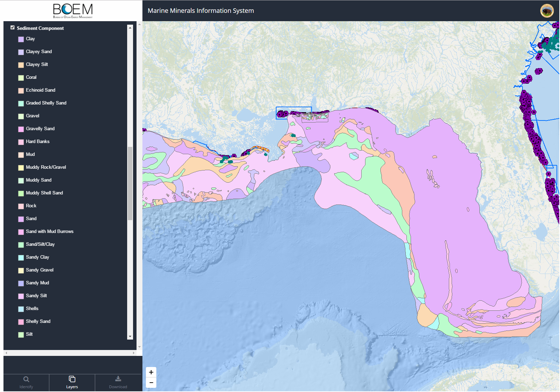Image resolution: width=560 pixels, height=392 pixels.
Task: Click the Gravel green swatch
Action: pyautogui.click(x=21, y=116)
